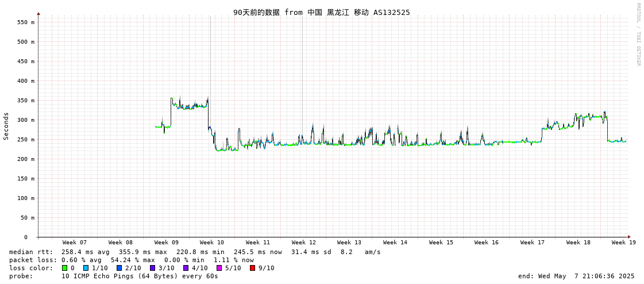The image size is (644, 284).
Task: Click the Week 15 axis label
Action: click(441, 243)
